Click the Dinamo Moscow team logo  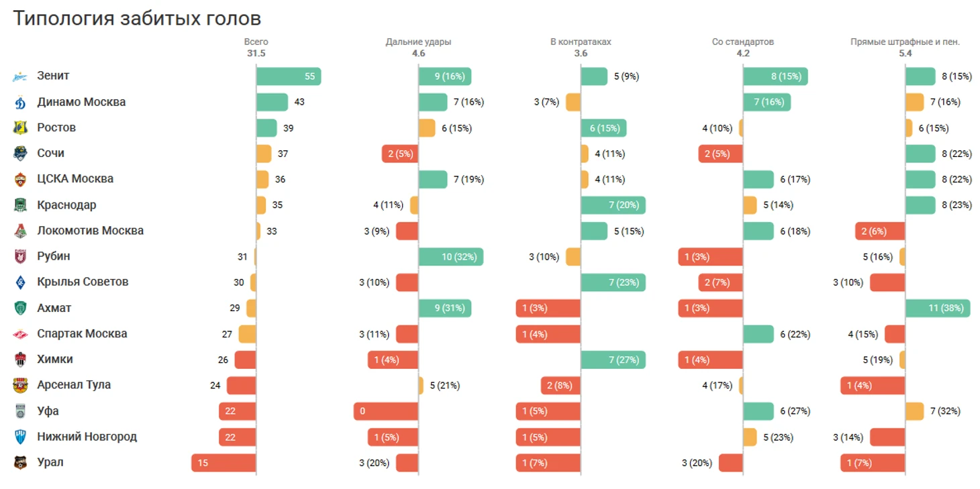(x=20, y=102)
